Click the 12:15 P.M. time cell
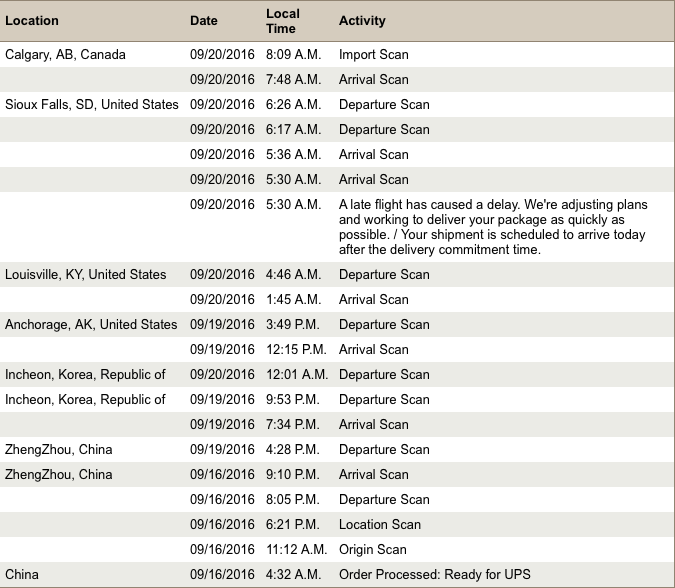The height and width of the screenshot is (588, 675). point(296,350)
